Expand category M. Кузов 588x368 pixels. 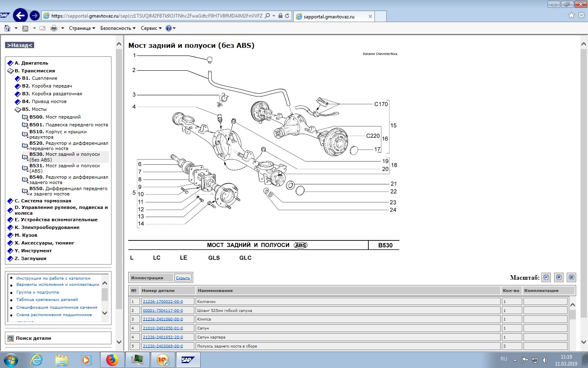pyautogui.click(x=10, y=235)
